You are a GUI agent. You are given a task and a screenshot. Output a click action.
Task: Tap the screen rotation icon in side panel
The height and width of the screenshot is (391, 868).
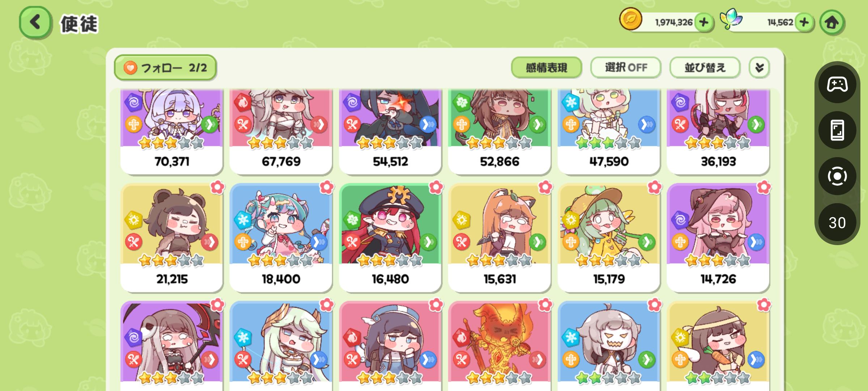click(837, 130)
